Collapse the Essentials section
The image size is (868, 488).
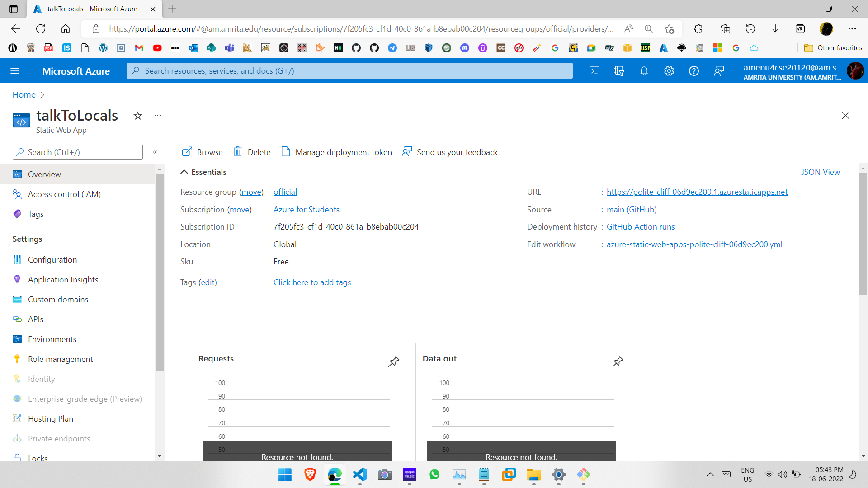[x=184, y=172]
